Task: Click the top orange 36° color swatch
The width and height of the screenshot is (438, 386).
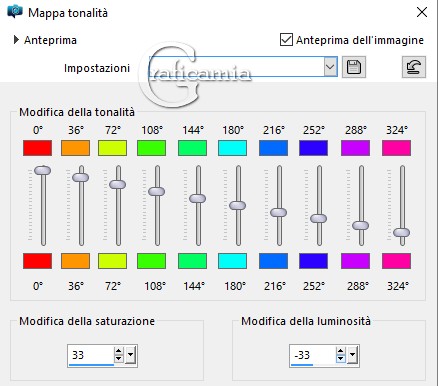Action: click(76, 148)
